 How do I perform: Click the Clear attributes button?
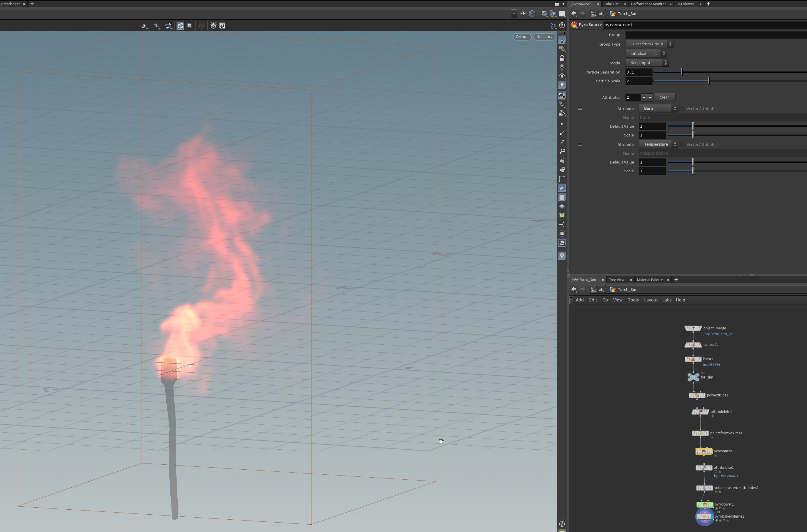pos(664,97)
